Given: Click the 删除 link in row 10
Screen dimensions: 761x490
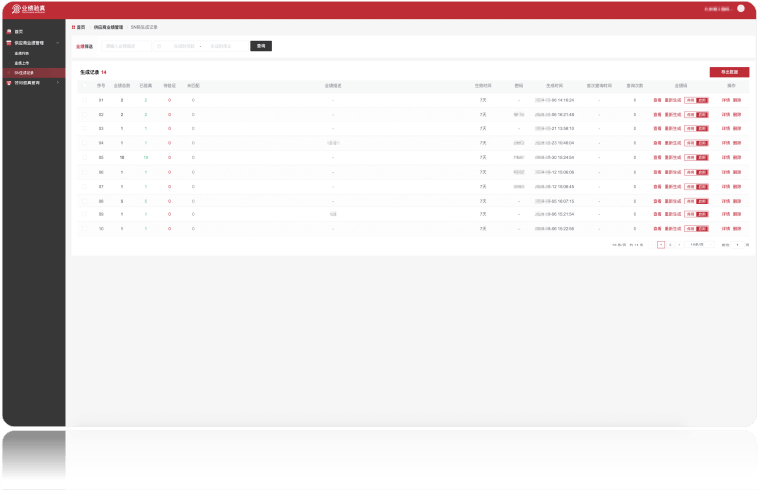Looking at the screenshot, I should (x=737, y=229).
